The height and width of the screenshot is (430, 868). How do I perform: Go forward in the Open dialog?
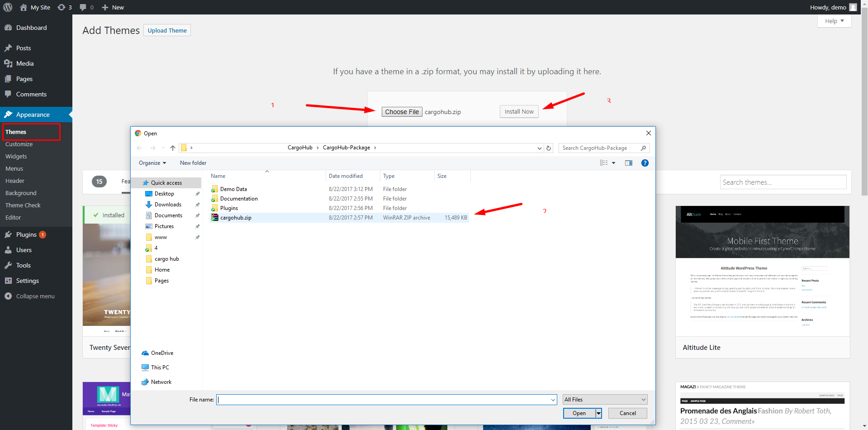[x=152, y=148]
